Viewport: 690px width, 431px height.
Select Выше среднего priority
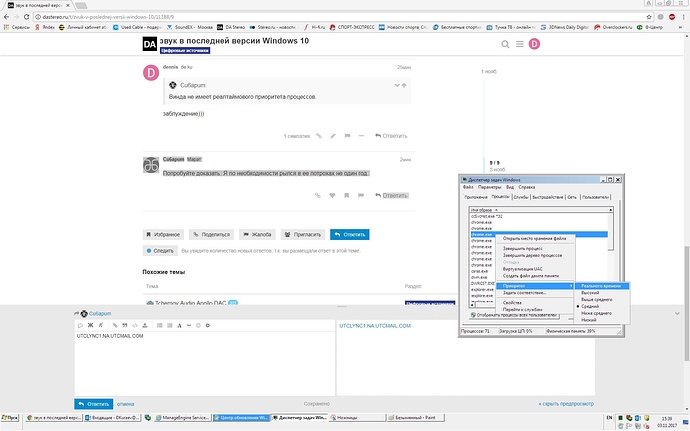point(596,300)
